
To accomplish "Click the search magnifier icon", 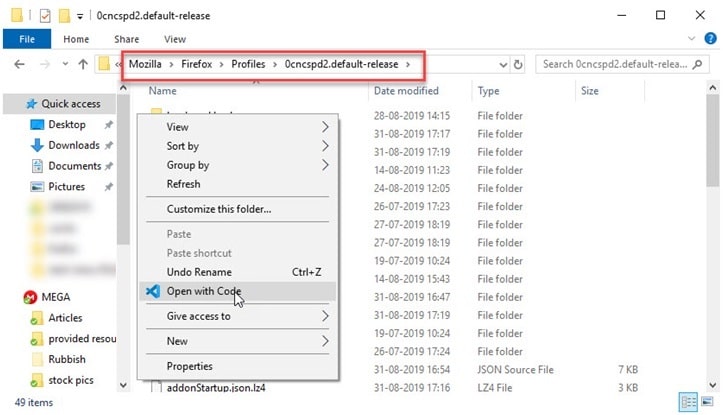I will click(x=698, y=64).
